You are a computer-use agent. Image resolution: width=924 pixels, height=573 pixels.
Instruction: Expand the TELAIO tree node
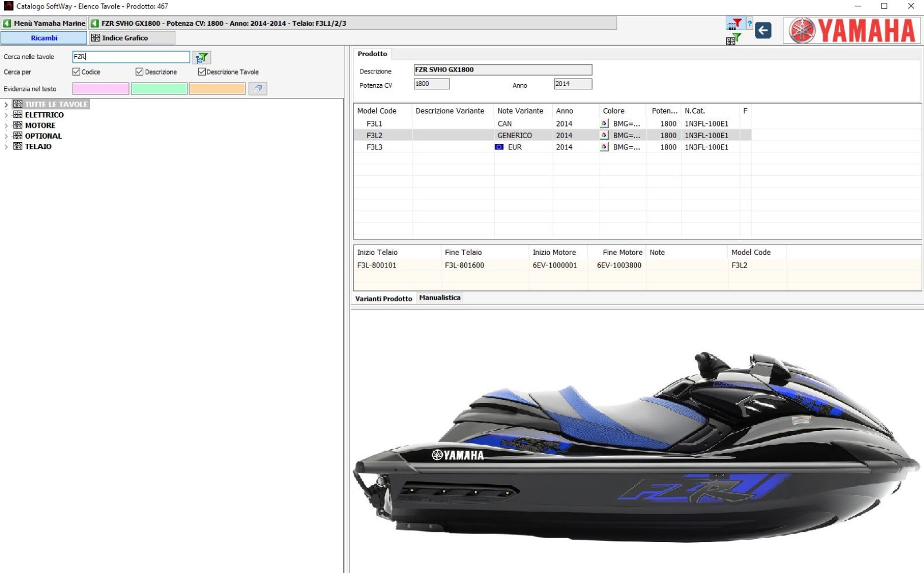tap(6, 147)
